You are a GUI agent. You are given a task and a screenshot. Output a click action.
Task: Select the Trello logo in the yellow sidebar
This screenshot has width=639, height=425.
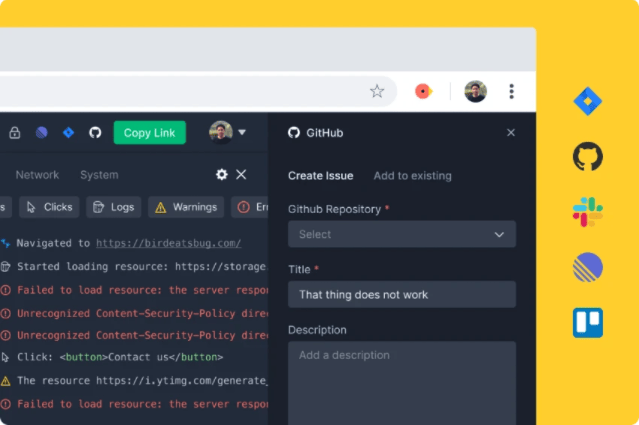(x=587, y=322)
